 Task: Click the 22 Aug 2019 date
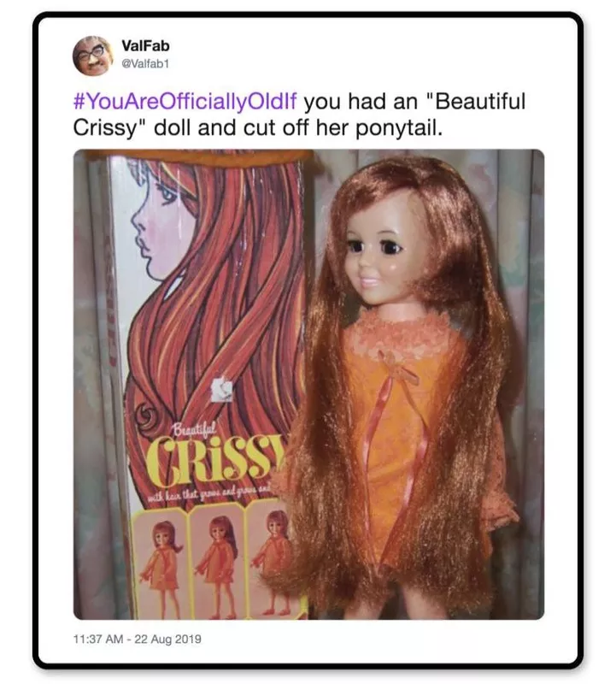(x=167, y=639)
